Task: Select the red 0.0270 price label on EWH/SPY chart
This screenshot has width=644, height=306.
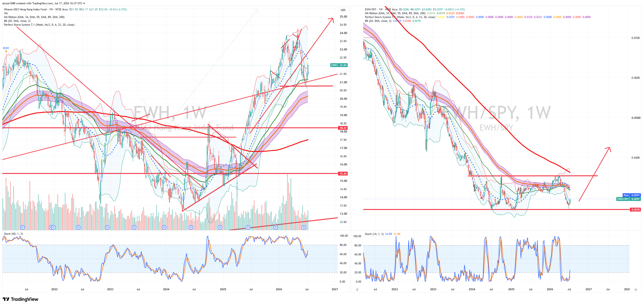Action: 635,209
